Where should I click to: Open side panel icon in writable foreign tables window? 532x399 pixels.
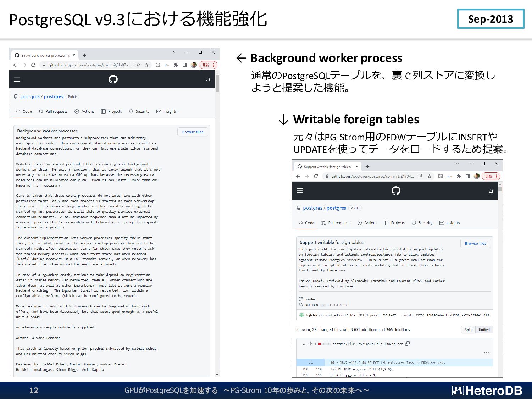point(467,176)
